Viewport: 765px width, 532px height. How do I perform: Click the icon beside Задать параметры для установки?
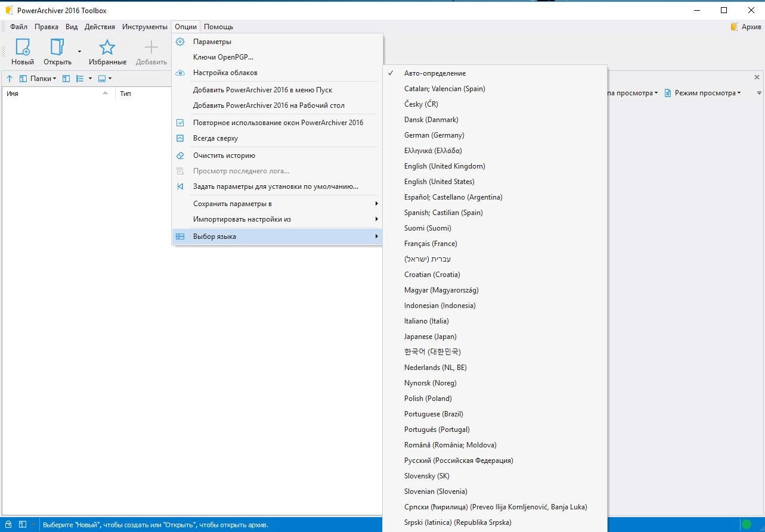pyautogui.click(x=180, y=186)
